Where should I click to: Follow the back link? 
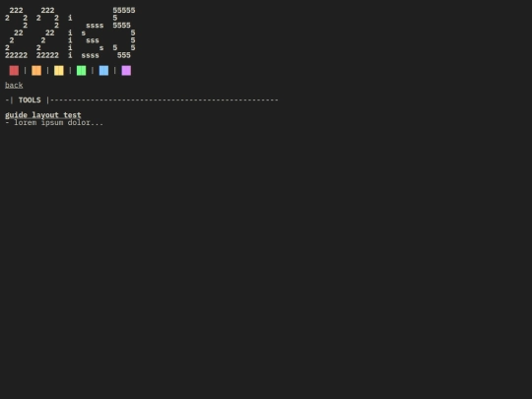[x=14, y=85]
